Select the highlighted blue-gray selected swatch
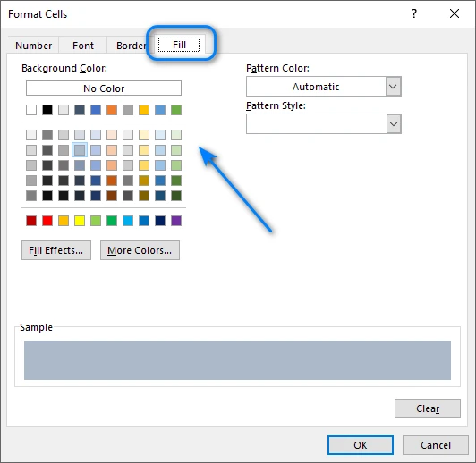 [x=80, y=150]
